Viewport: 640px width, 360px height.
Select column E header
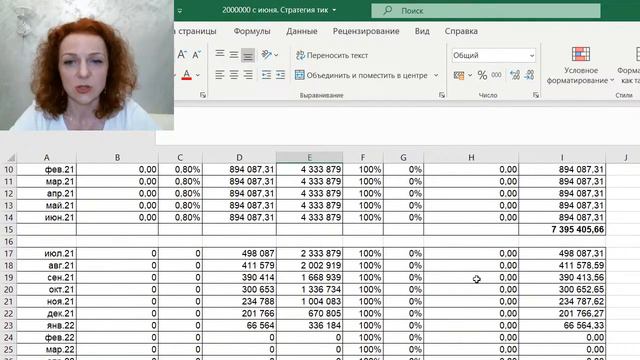[309, 157]
